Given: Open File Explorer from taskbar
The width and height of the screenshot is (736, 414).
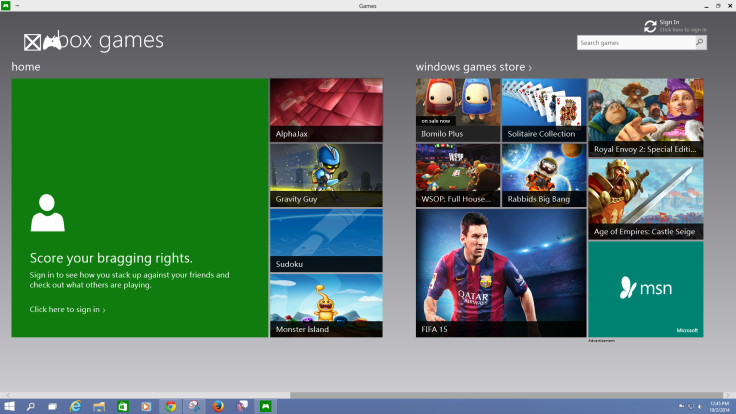Looking at the screenshot, I should point(99,406).
